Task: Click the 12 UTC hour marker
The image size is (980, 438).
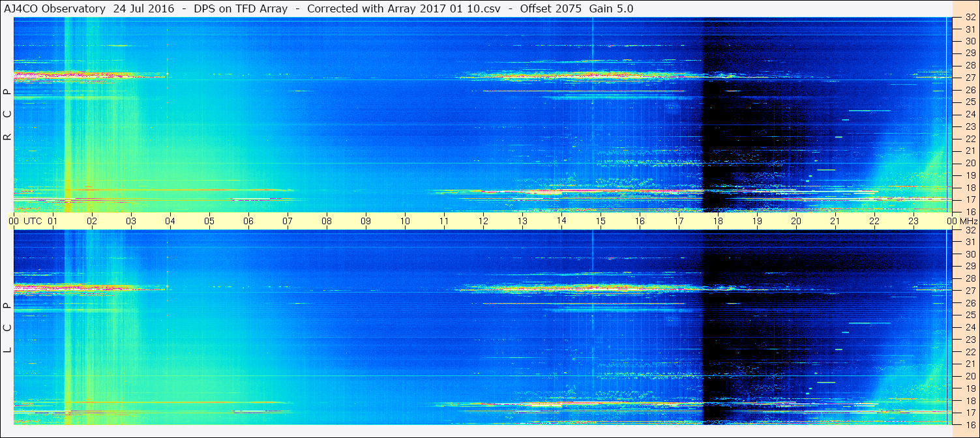Action: click(483, 221)
